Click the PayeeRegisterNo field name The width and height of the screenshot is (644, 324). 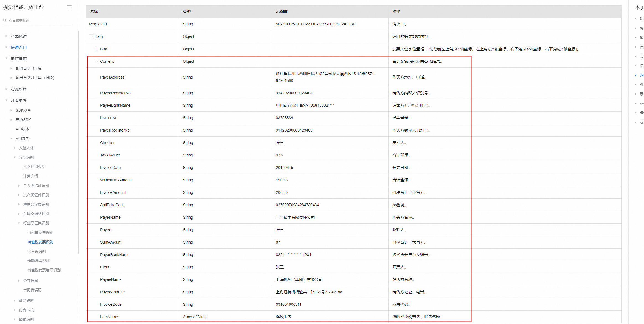[x=115, y=93]
